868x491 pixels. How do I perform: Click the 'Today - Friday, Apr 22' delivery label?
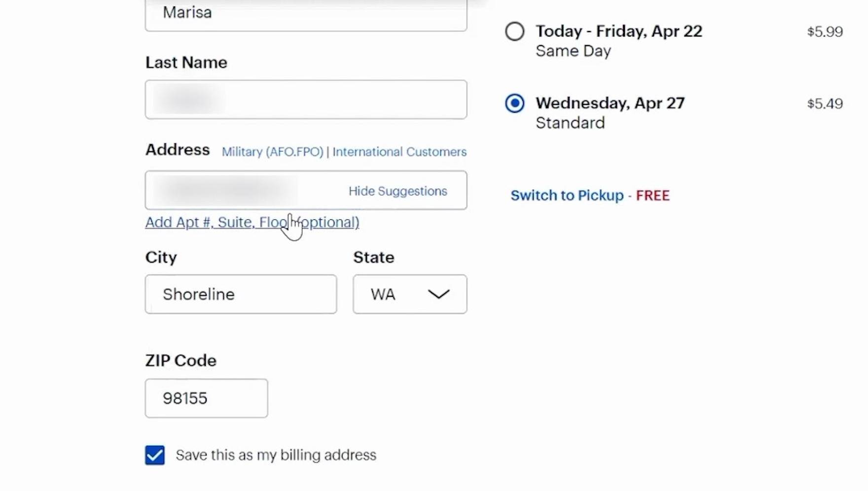618,32
